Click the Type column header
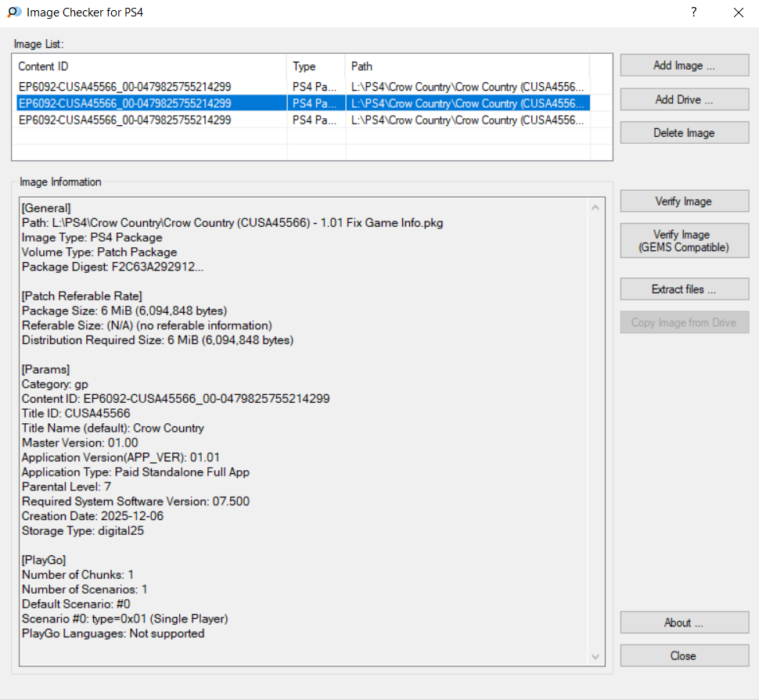The width and height of the screenshot is (759, 700). 315,66
